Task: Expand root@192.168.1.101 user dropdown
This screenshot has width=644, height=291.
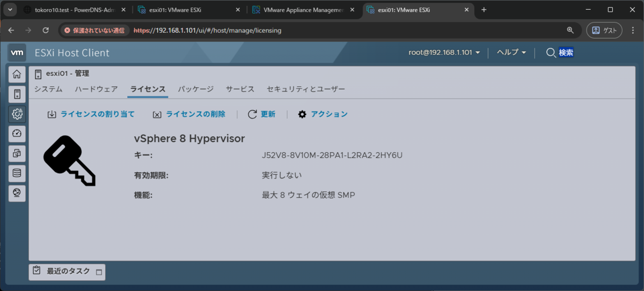Action: (x=444, y=53)
